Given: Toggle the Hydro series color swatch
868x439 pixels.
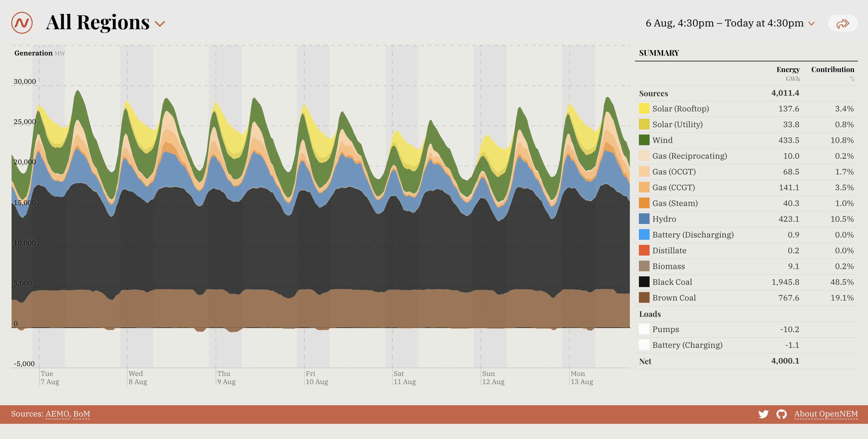Looking at the screenshot, I should point(644,219).
